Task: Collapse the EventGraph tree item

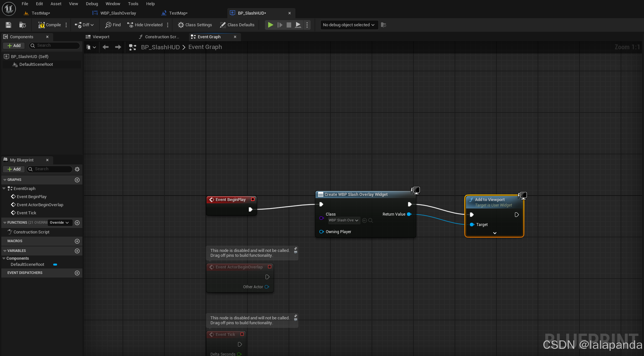Action: 4,188
